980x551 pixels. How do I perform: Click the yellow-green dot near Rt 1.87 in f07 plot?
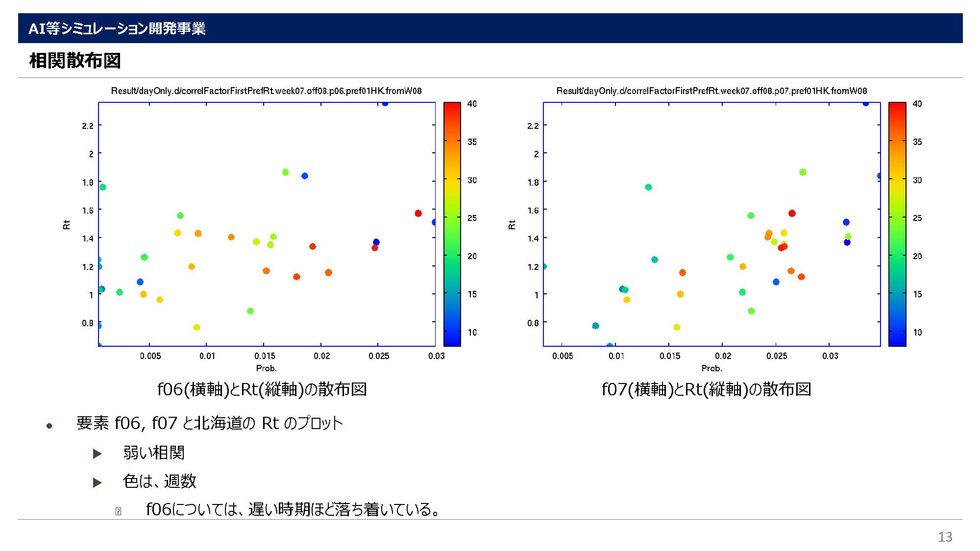click(x=803, y=172)
